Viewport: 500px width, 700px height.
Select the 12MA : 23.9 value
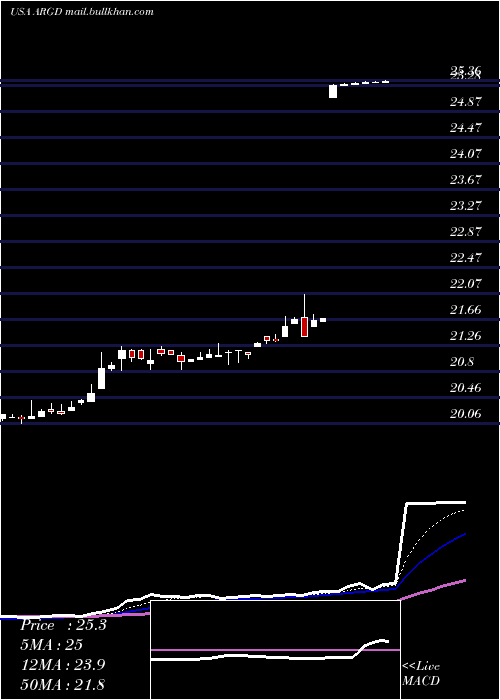tap(62, 665)
